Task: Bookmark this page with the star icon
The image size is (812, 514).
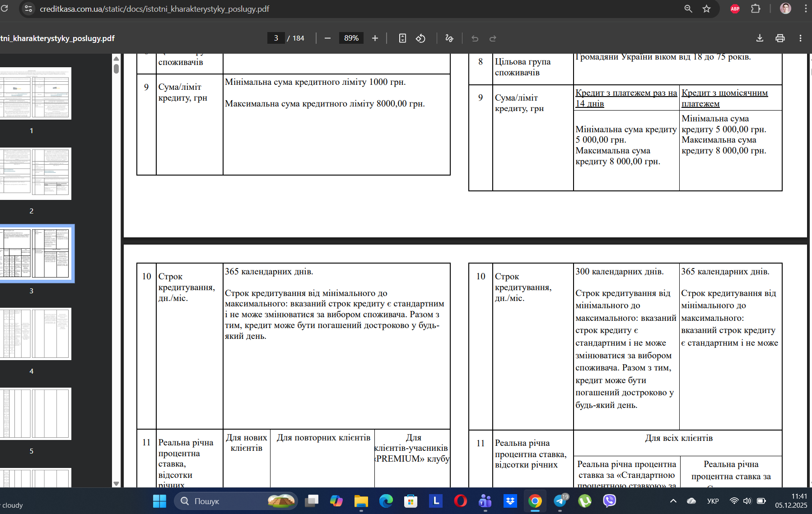Action: [x=707, y=9]
